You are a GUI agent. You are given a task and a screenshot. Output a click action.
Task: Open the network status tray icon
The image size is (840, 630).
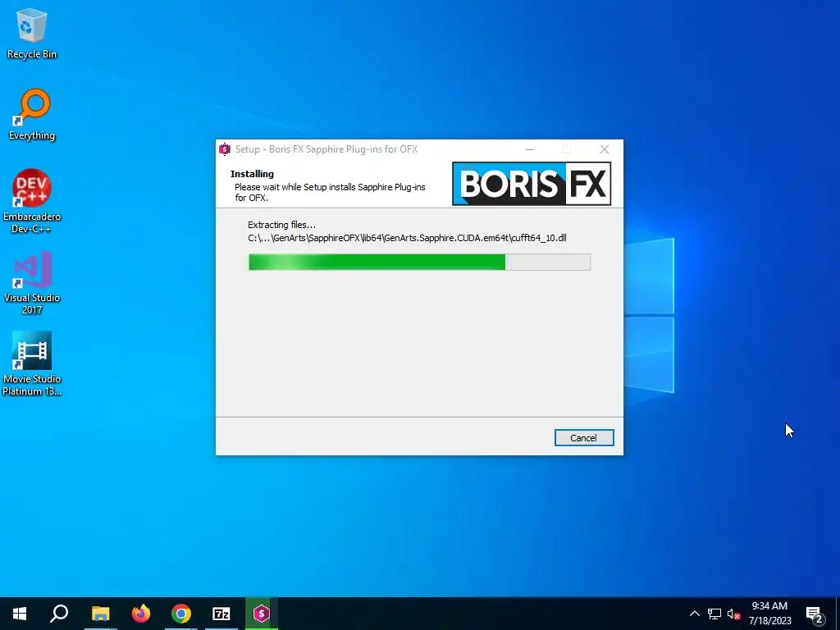[714, 614]
